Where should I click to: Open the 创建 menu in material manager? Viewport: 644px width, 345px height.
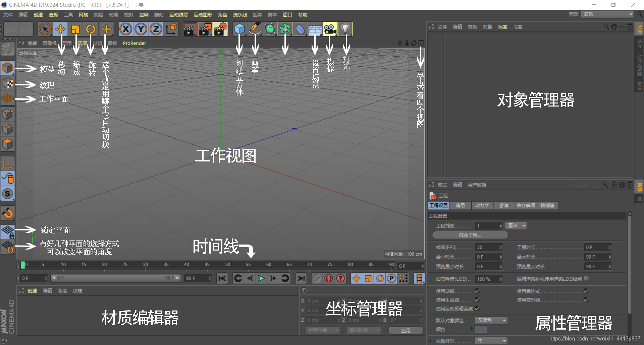tap(32, 291)
